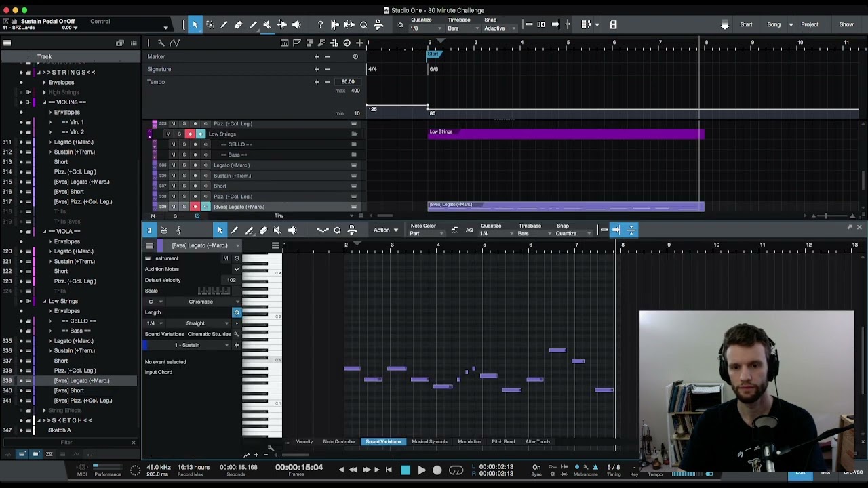Viewport: 868px width, 488px height.
Task: Select the Eraser tool in the top toolbar
Action: (x=239, y=25)
